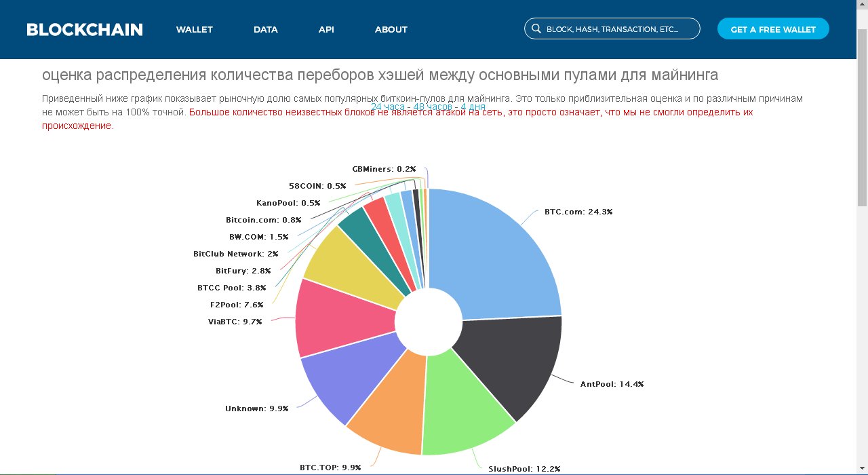Screen dimensions: 868x475
Task: Click the BitFury: 2.8% label
Action: click(x=243, y=271)
